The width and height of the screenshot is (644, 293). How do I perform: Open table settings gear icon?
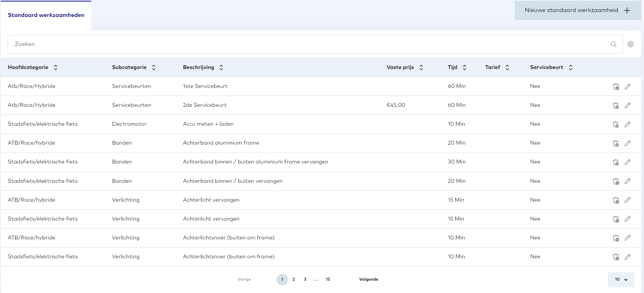click(x=631, y=44)
